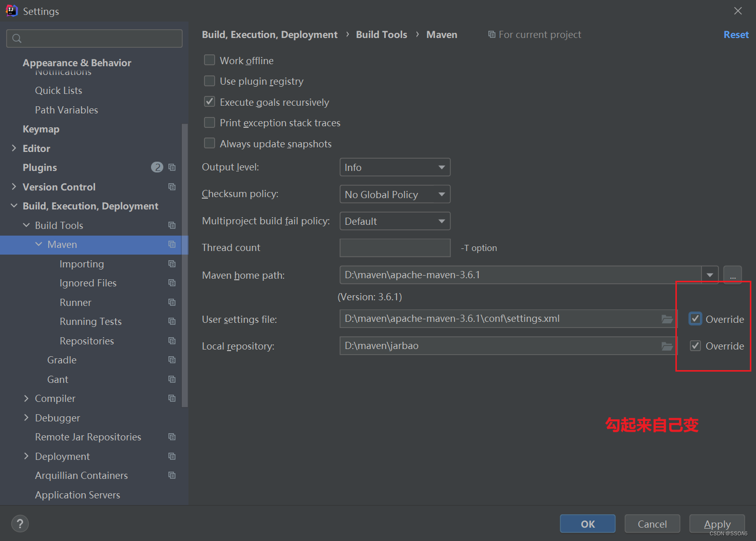This screenshot has width=756, height=541.
Task: Click project-level icon beside Build Tools
Action: (x=172, y=225)
